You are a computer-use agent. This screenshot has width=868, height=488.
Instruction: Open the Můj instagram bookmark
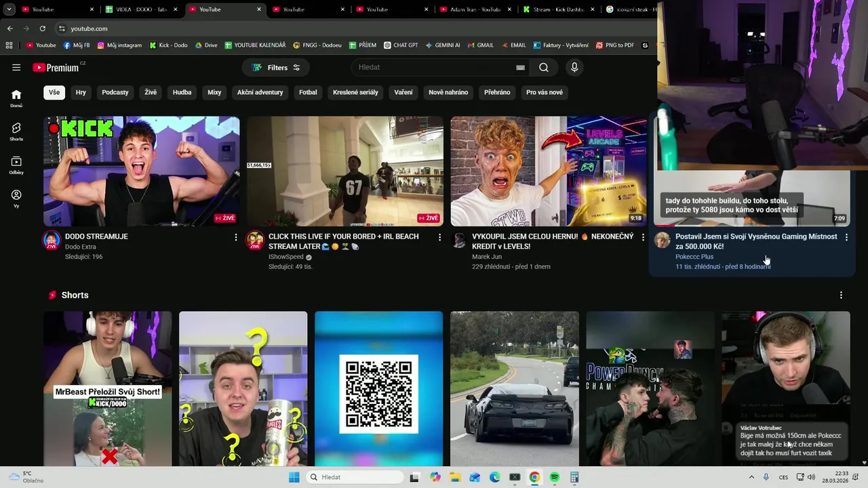tap(119, 45)
